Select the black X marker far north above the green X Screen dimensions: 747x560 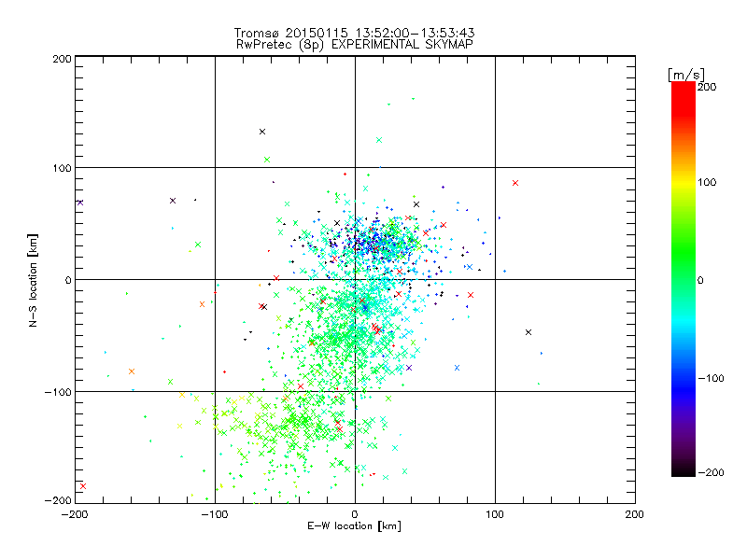pos(262,132)
